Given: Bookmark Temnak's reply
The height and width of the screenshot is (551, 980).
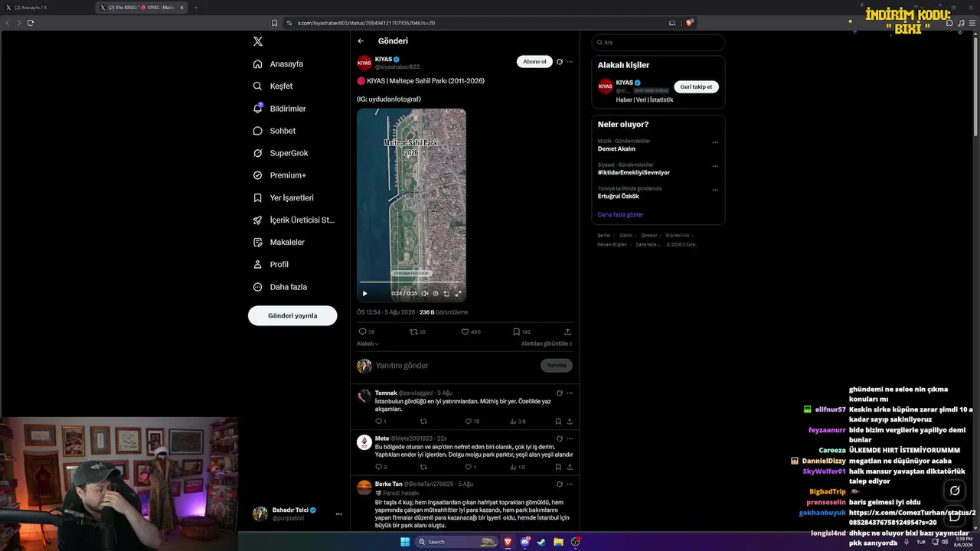Looking at the screenshot, I should pyautogui.click(x=558, y=421).
